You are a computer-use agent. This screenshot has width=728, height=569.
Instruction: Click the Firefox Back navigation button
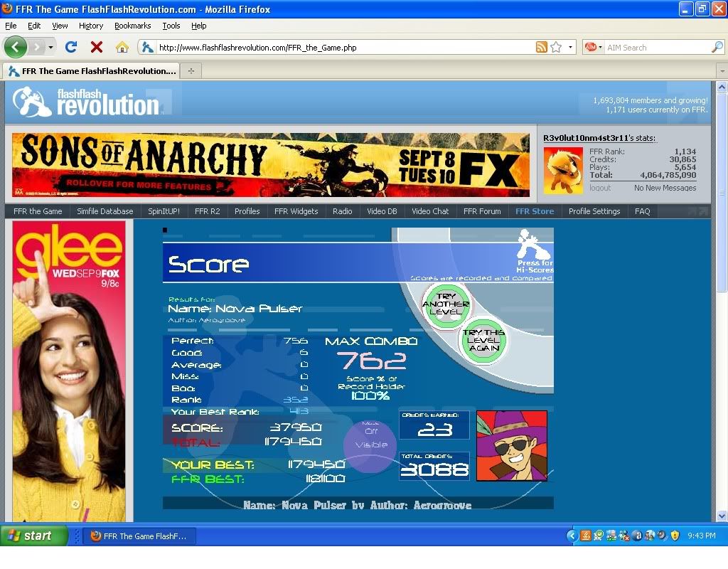16,47
